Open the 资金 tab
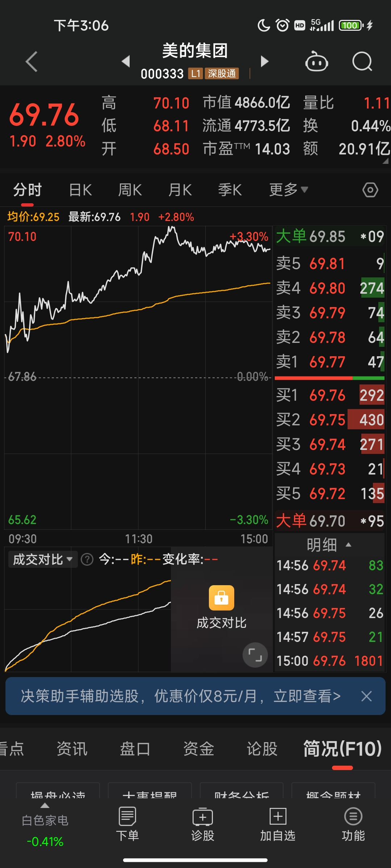Screen dimensions: 391x868 pos(199,749)
